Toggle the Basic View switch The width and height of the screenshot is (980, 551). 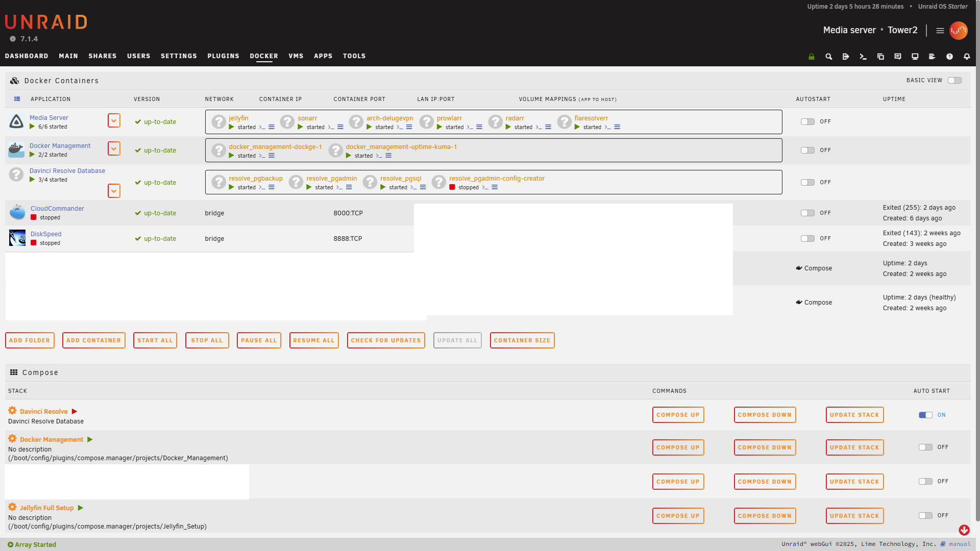[x=954, y=81]
